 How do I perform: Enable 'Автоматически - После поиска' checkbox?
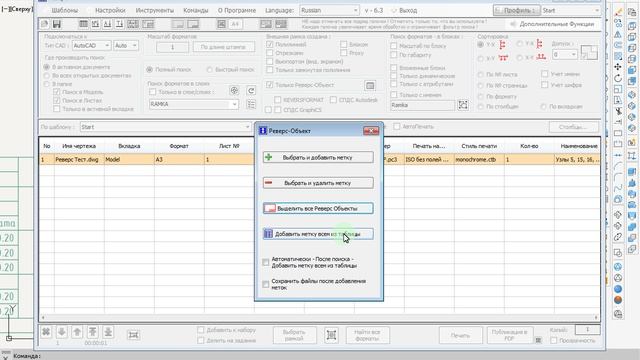click(266, 262)
